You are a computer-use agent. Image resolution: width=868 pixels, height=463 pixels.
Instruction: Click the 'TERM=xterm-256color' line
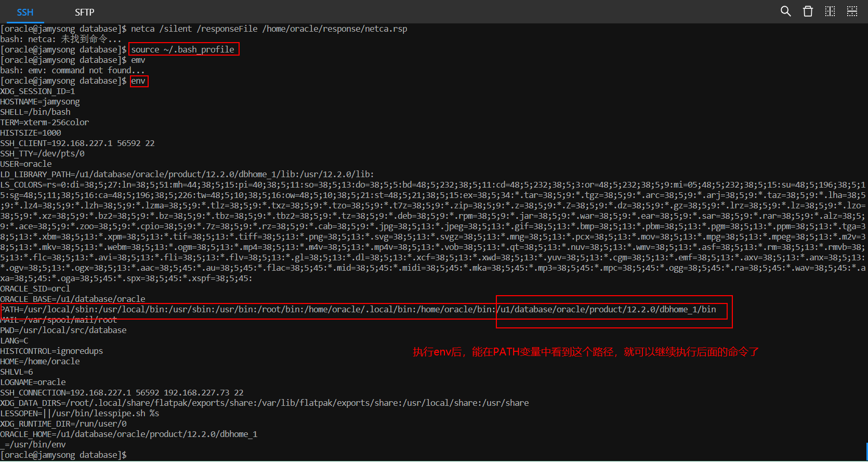click(x=45, y=123)
